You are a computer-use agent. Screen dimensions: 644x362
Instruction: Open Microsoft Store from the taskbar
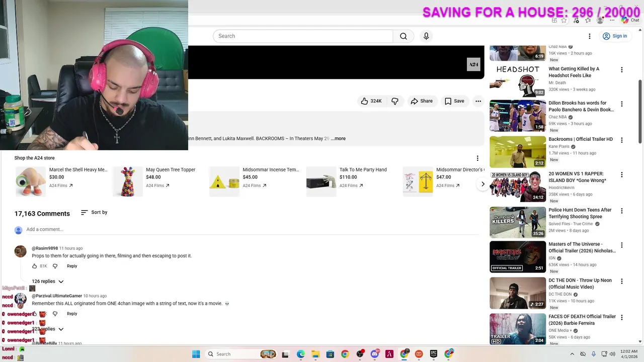click(x=330, y=354)
